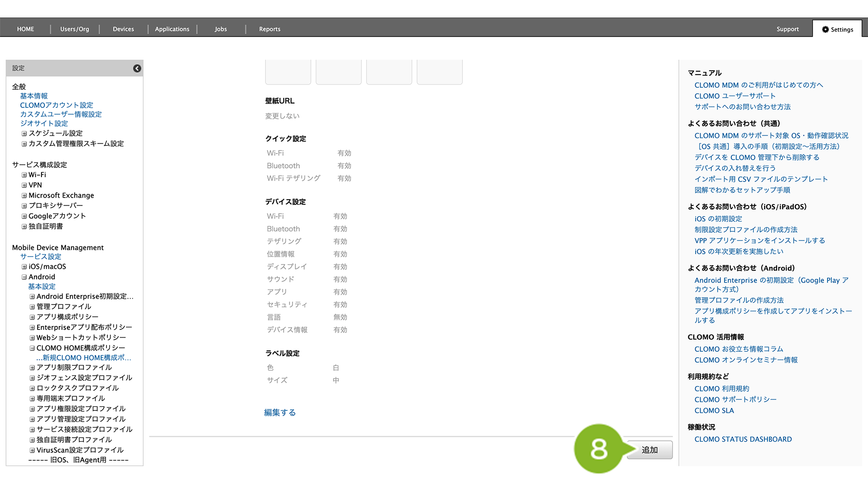Click the 編集する link

coord(280,412)
